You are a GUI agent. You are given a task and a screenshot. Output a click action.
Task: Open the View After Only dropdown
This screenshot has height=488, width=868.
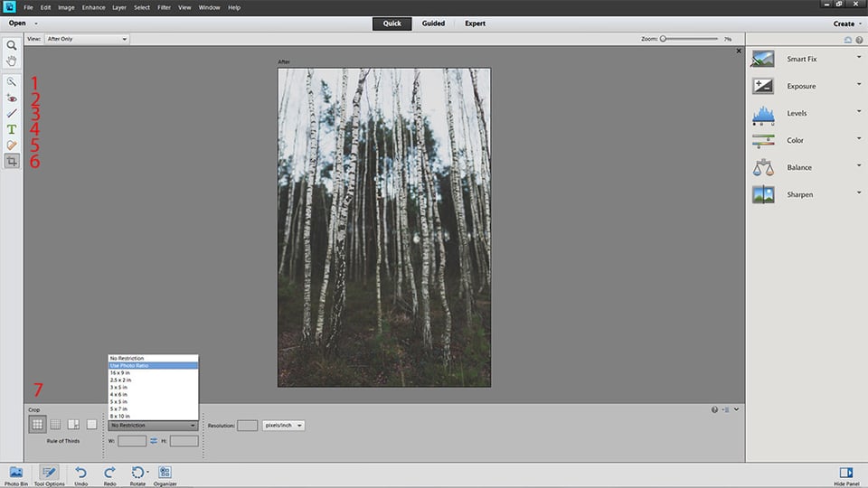(87, 39)
